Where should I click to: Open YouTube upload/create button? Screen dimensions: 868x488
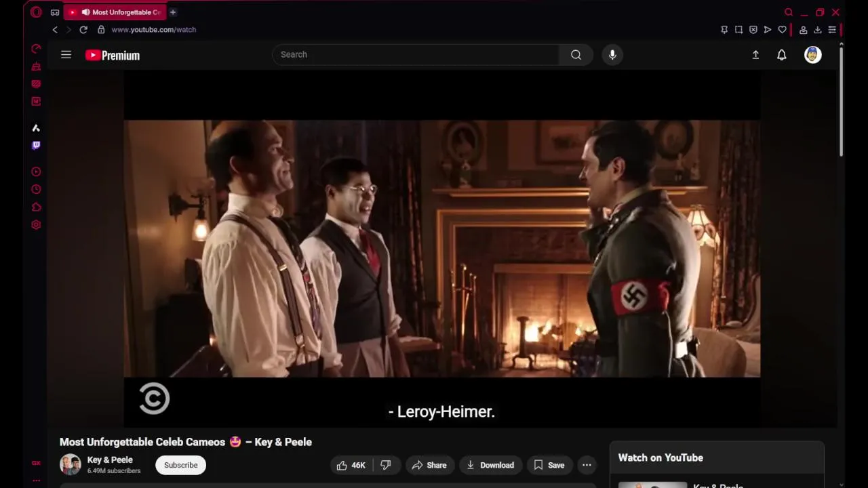click(755, 55)
